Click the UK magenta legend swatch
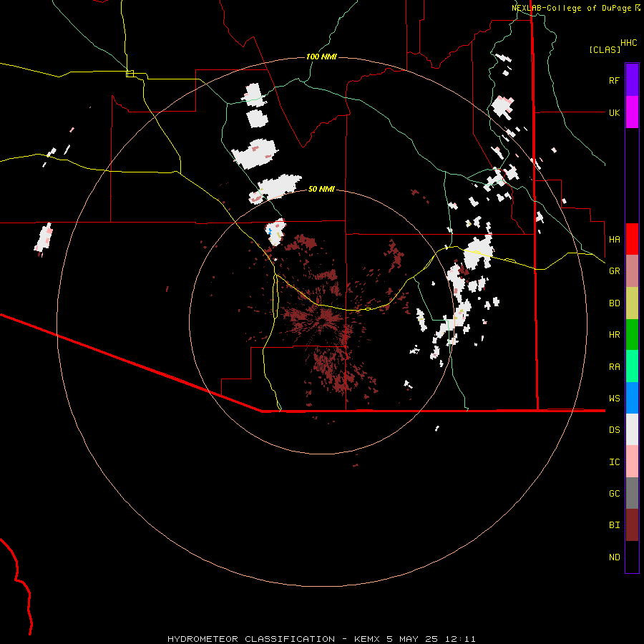Viewport: 644px width, 644px height. [x=632, y=112]
